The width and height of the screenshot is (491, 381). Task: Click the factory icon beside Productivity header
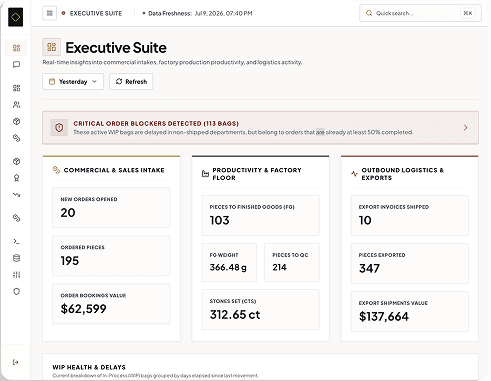coord(205,174)
